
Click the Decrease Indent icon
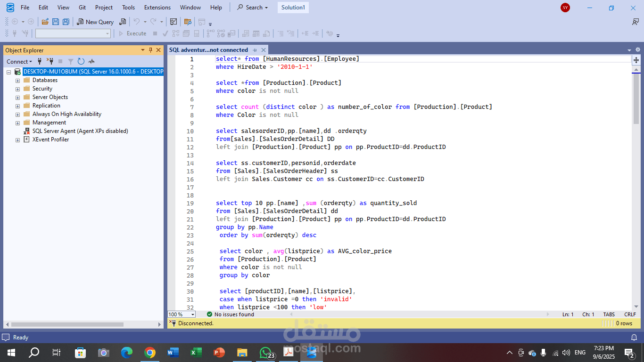(x=305, y=33)
